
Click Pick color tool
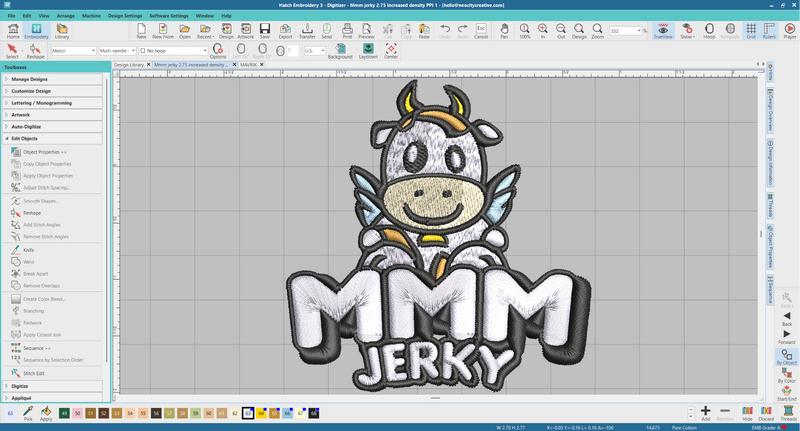pyautogui.click(x=28, y=413)
